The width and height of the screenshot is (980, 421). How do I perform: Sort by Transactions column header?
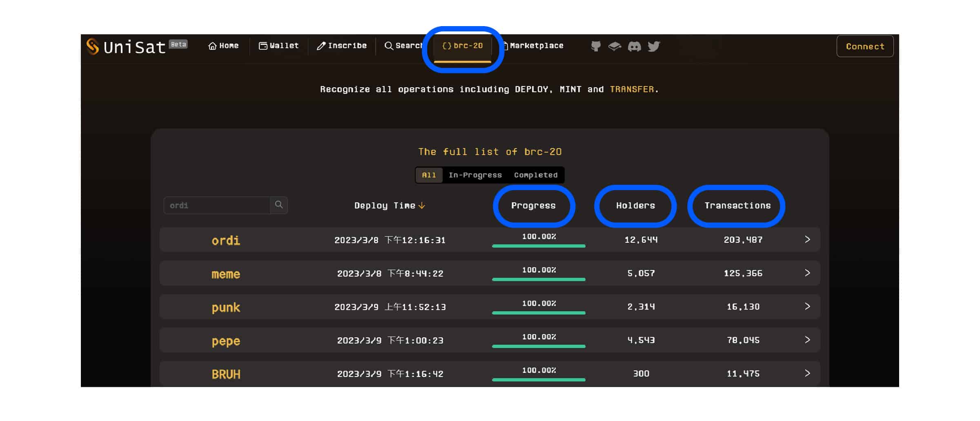[x=737, y=206]
